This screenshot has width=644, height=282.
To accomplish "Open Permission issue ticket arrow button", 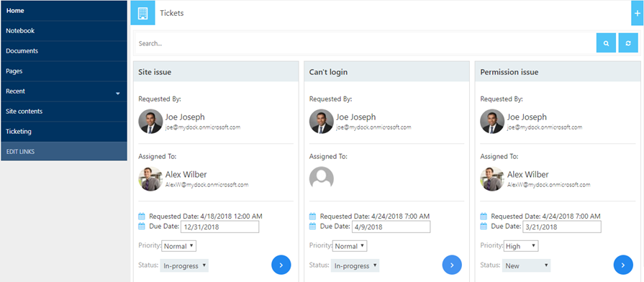I will (623, 265).
